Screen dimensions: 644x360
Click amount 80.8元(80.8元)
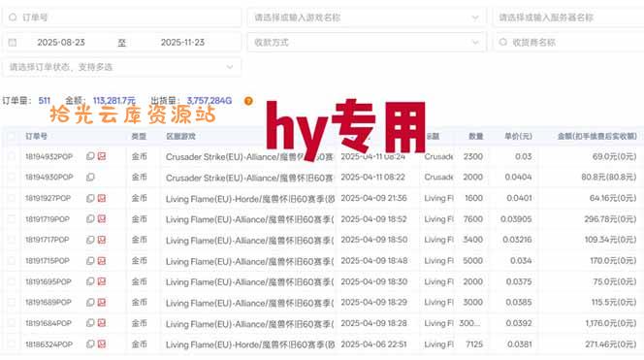click(x=609, y=178)
